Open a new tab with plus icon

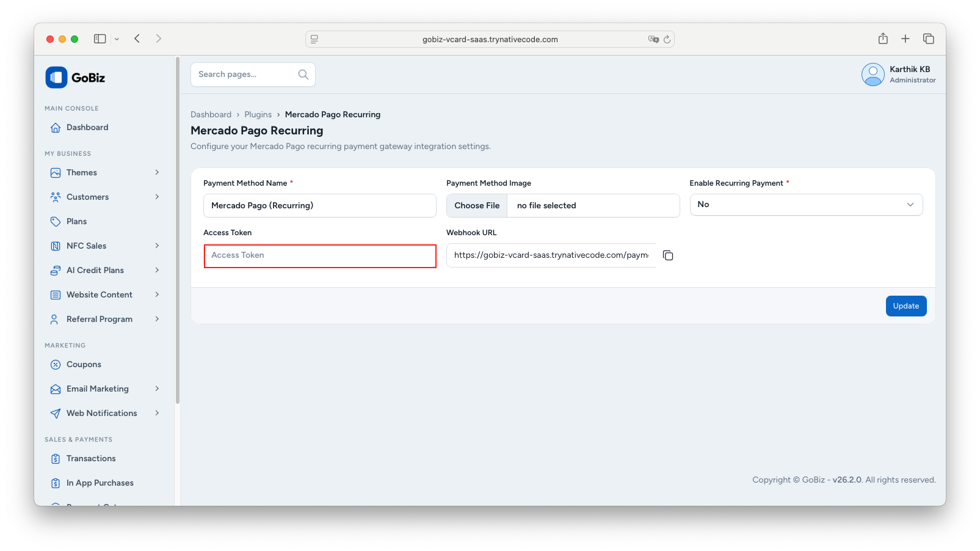click(906, 39)
